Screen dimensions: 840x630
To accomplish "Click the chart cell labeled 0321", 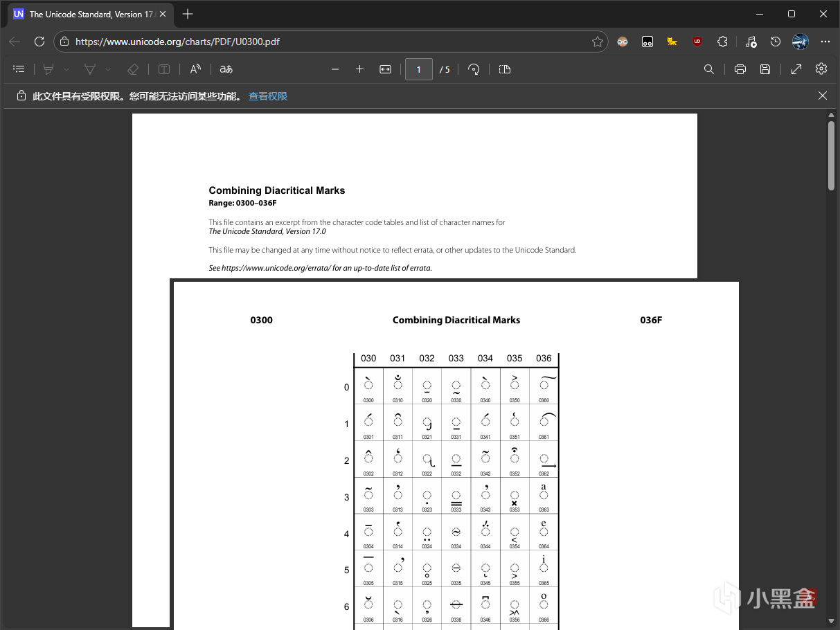I will [427, 423].
